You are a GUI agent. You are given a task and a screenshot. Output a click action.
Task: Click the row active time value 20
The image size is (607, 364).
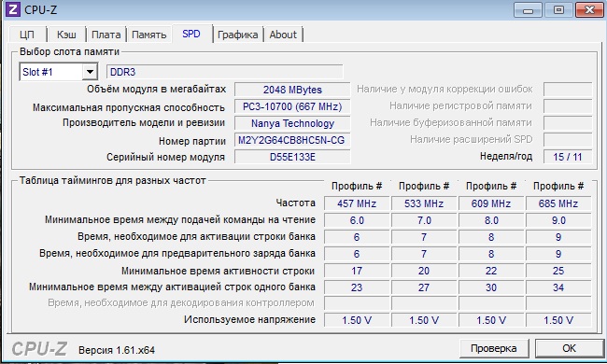click(424, 271)
